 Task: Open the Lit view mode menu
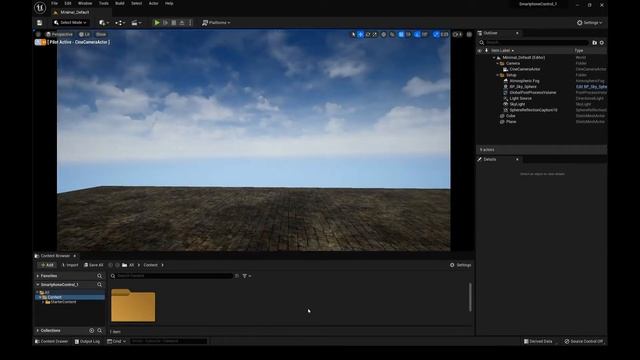84,35
